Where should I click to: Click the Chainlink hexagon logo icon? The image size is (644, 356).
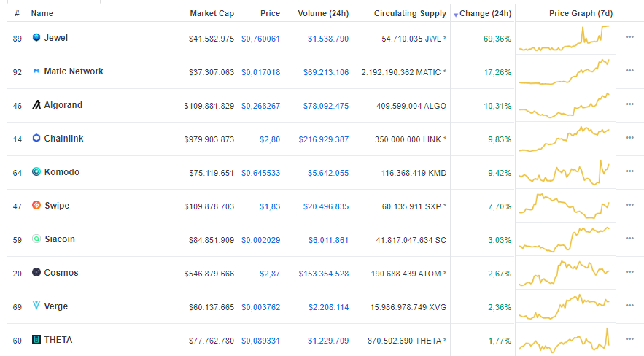click(x=36, y=139)
